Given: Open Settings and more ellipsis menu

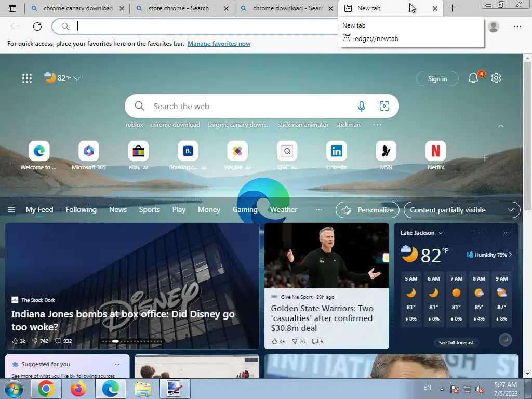Looking at the screenshot, I should [517, 26].
